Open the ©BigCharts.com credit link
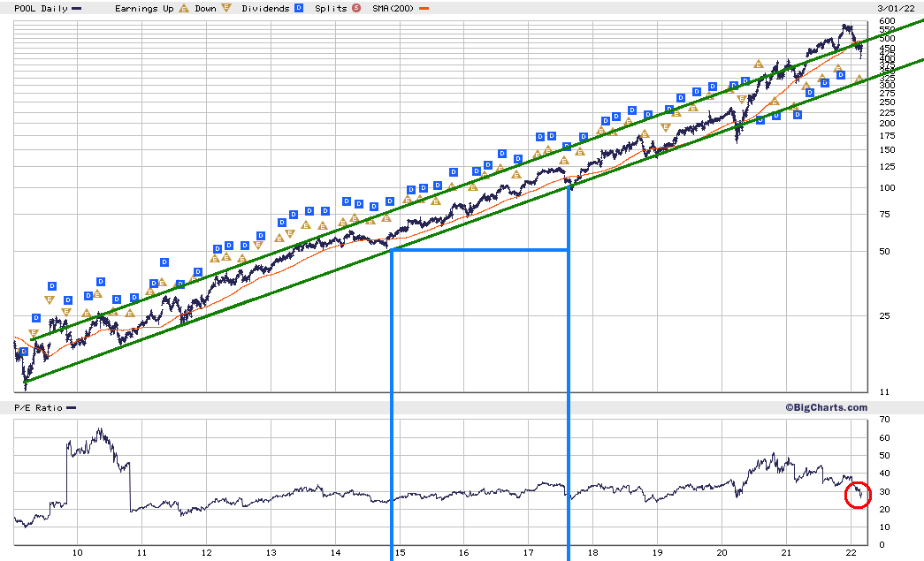This screenshot has height=561, width=924. click(826, 407)
